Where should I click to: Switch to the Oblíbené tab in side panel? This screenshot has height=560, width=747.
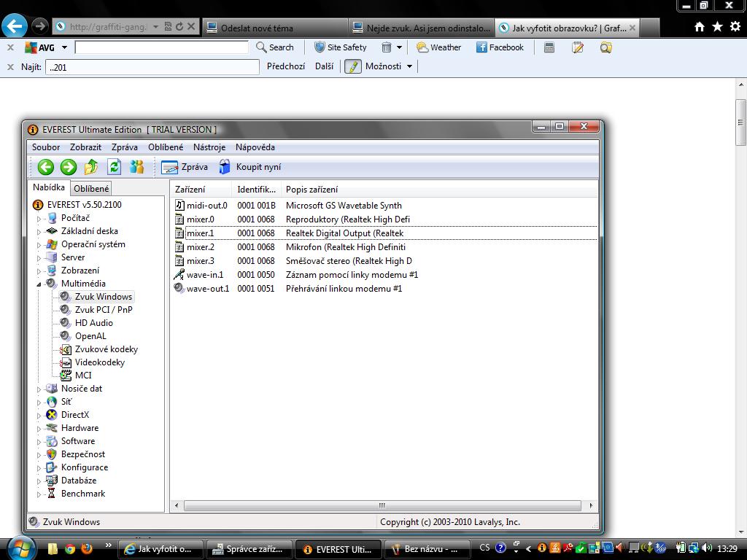(x=91, y=189)
